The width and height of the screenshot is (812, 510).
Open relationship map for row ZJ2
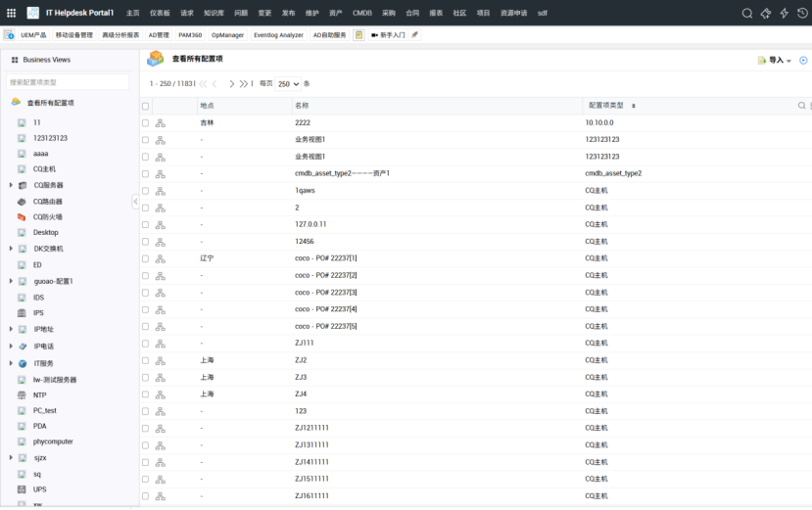[x=161, y=361]
